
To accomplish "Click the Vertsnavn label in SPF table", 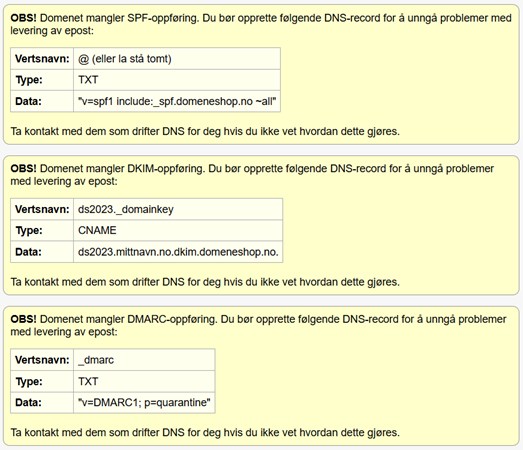I will tap(42, 59).
